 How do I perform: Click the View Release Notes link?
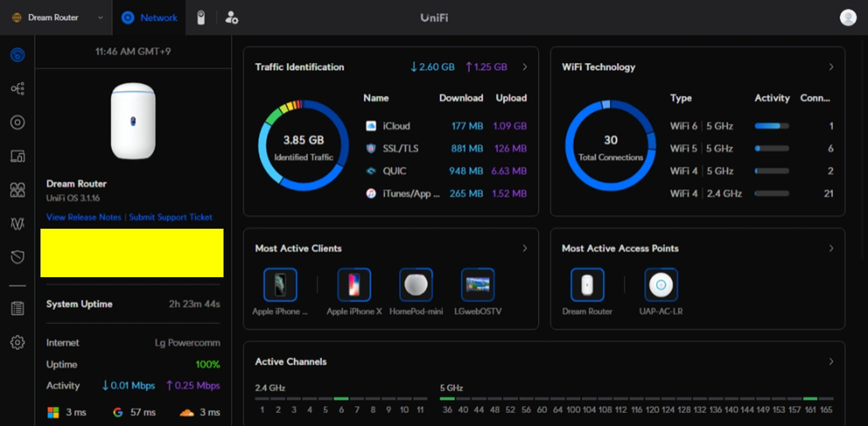(83, 217)
